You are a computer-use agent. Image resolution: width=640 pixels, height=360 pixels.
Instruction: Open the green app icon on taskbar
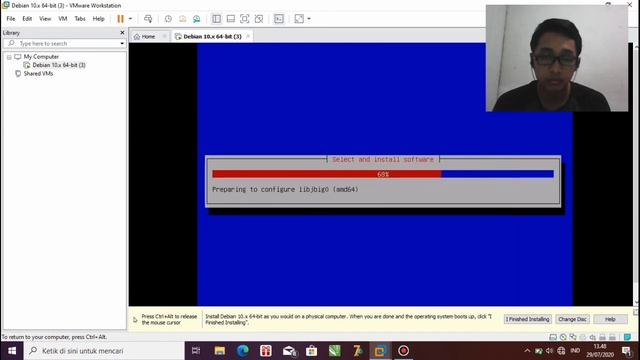(x=335, y=351)
